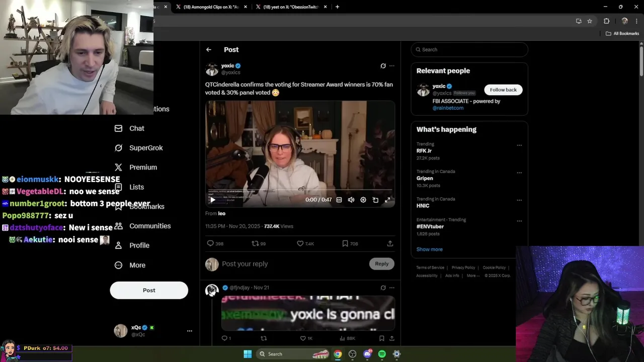The width and height of the screenshot is (644, 362).
Task: Open Grok icon on fjndjay reply
Action: pyautogui.click(x=383, y=288)
